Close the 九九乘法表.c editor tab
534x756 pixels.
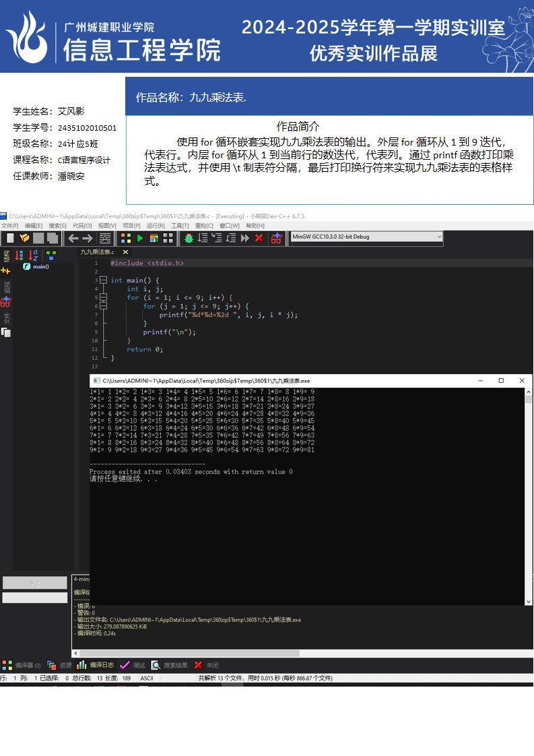[x=125, y=252]
